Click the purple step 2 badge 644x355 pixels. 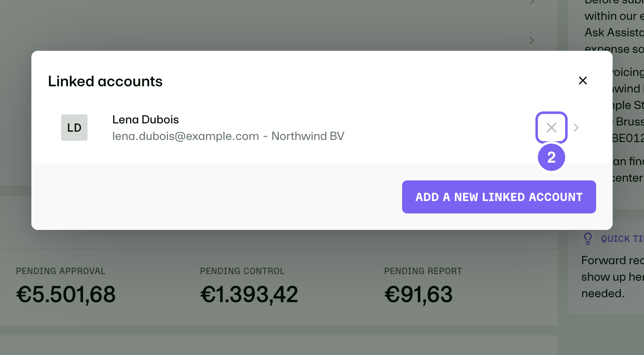552,157
